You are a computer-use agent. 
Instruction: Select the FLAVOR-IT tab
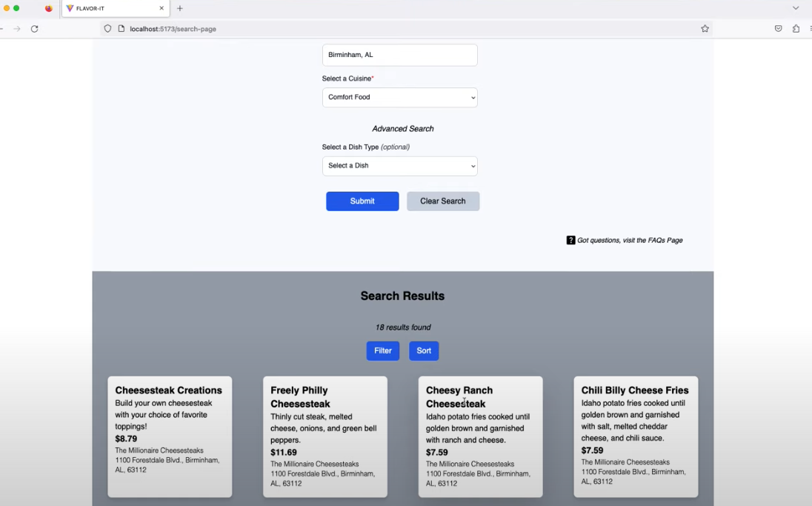click(x=115, y=8)
